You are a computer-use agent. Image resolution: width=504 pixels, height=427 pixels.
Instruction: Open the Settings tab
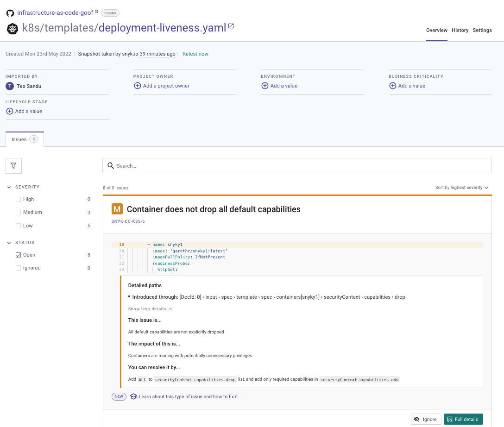[482, 30]
